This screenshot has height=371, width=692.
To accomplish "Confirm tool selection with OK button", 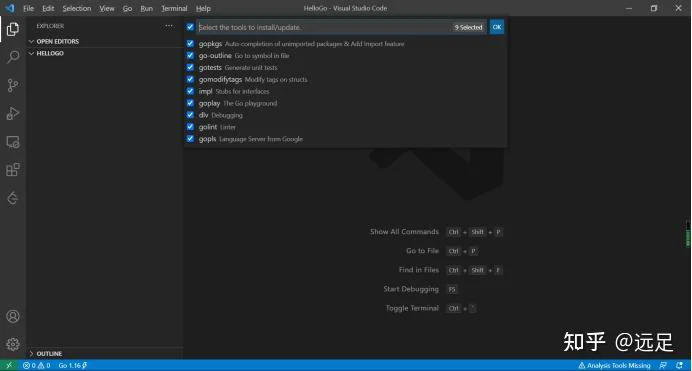I will point(497,27).
